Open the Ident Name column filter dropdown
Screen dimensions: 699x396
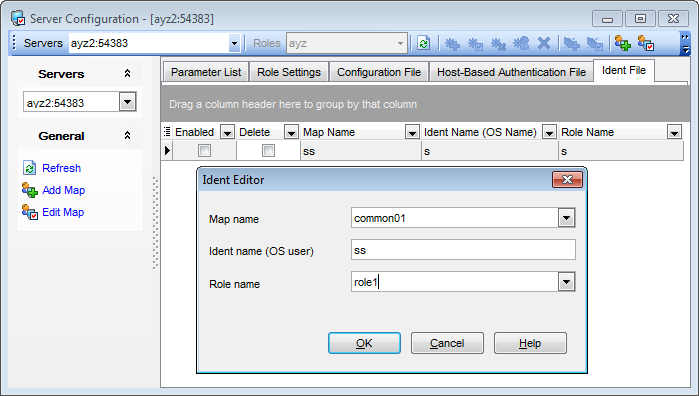pos(549,132)
